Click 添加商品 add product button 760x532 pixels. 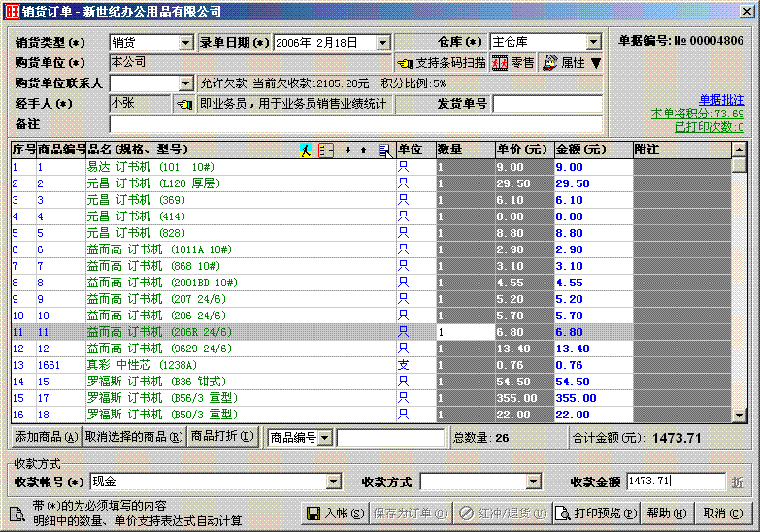pos(46,437)
